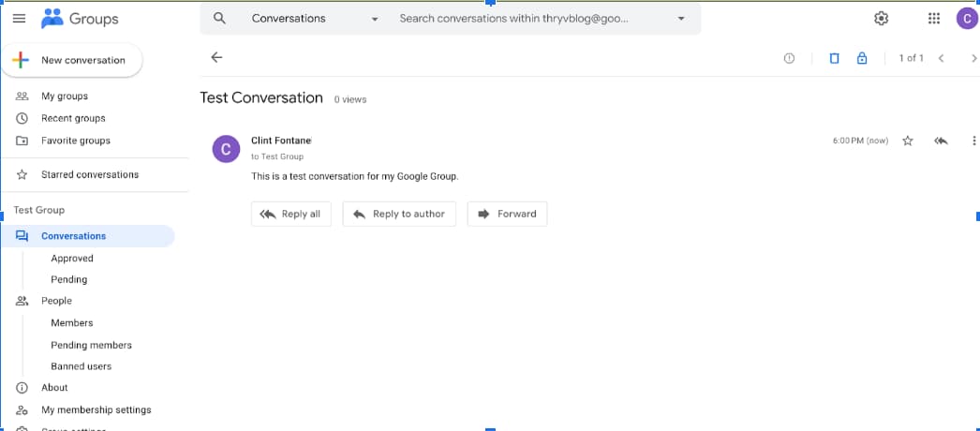This screenshot has height=431, width=980.
Task: Start a New conversation
Action: [72, 61]
